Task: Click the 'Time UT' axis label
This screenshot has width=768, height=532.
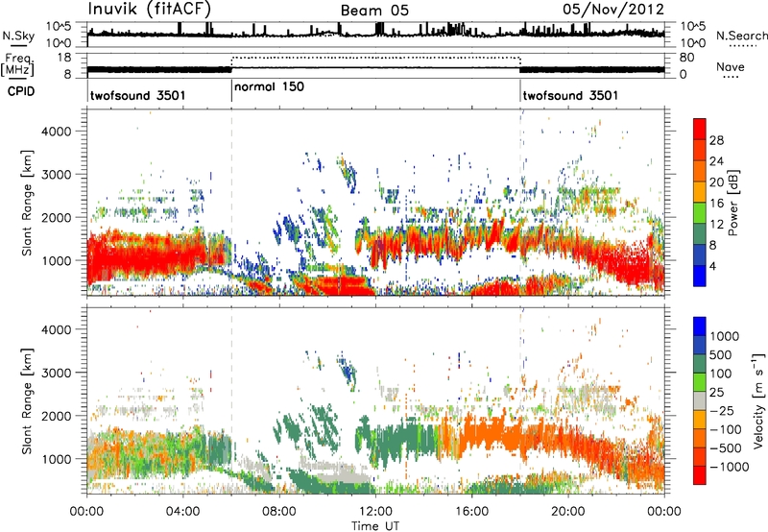Action: [x=375, y=525]
